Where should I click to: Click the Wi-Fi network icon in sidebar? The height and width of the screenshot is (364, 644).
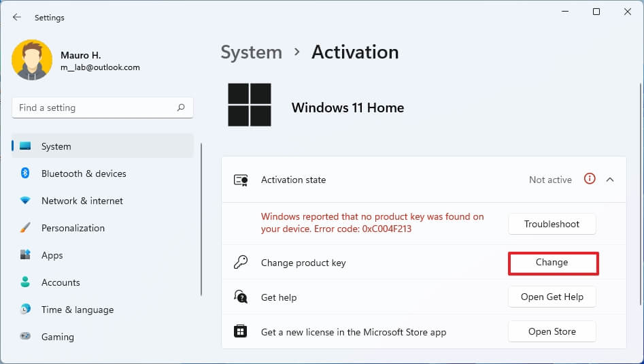click(x=25, y=201)
